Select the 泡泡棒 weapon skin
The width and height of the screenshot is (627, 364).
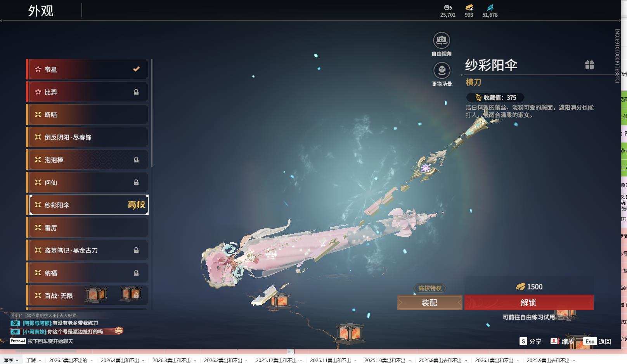tap(87, 160)
